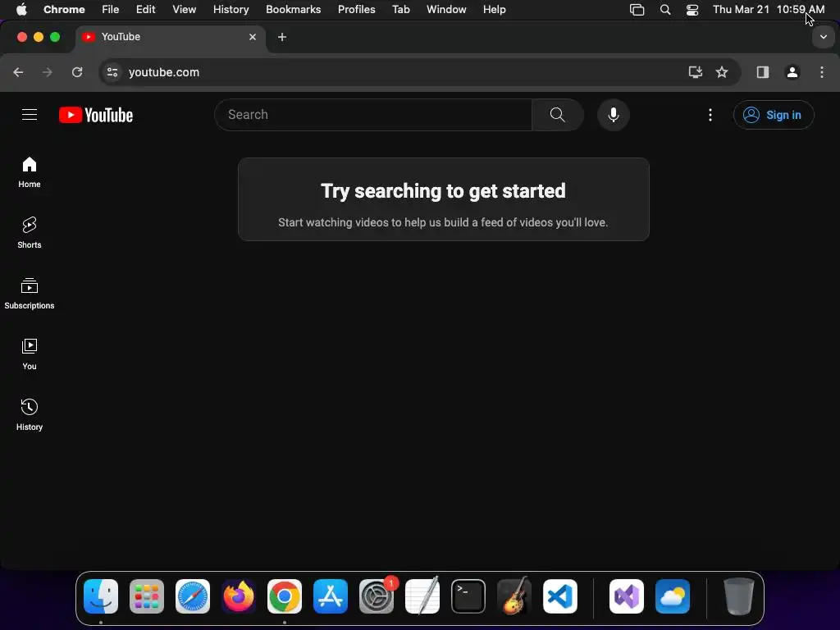Click Chrome icon in the Dock
The height and width of the screenshot is (630, 840).
point(285,596)
